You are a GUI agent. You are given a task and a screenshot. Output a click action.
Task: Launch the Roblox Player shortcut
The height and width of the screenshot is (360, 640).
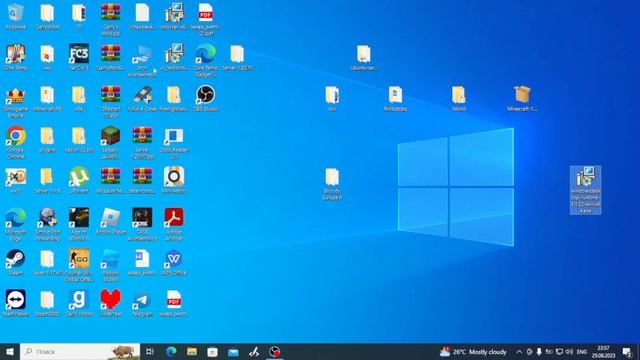coord(111,221)
